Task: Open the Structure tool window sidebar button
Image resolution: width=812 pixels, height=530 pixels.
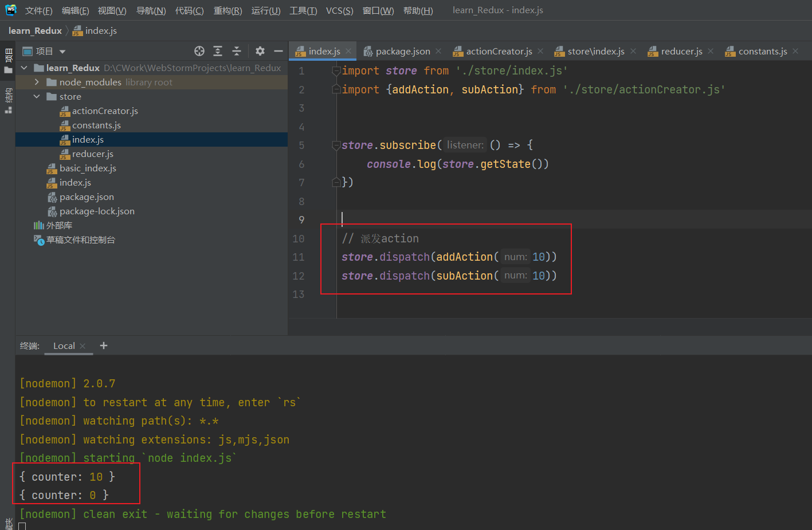Action: [x=8, y=100]
